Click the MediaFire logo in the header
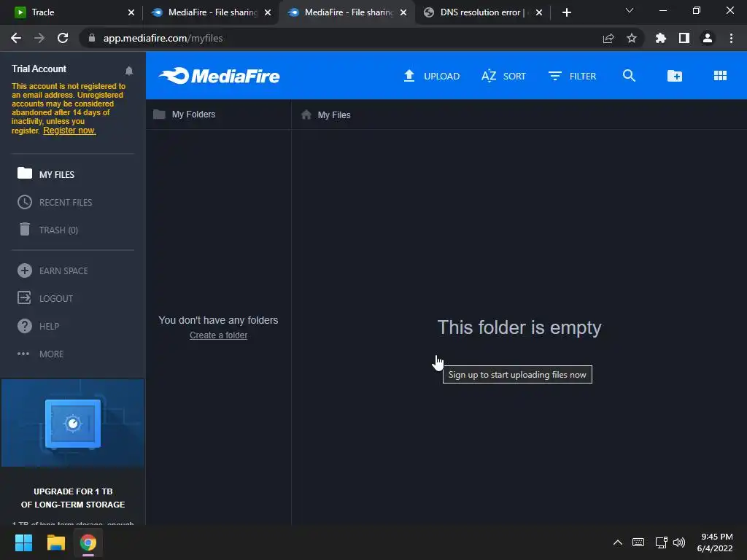Viewport: 747px width, 560px height. click(219, 76)
